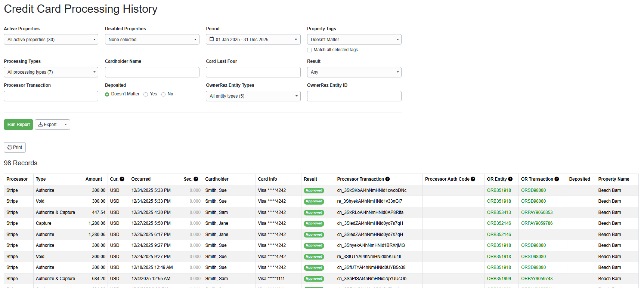Open Property Tags dropdown
This screenshot has height=288, width=644.
[x=354, y=39]
